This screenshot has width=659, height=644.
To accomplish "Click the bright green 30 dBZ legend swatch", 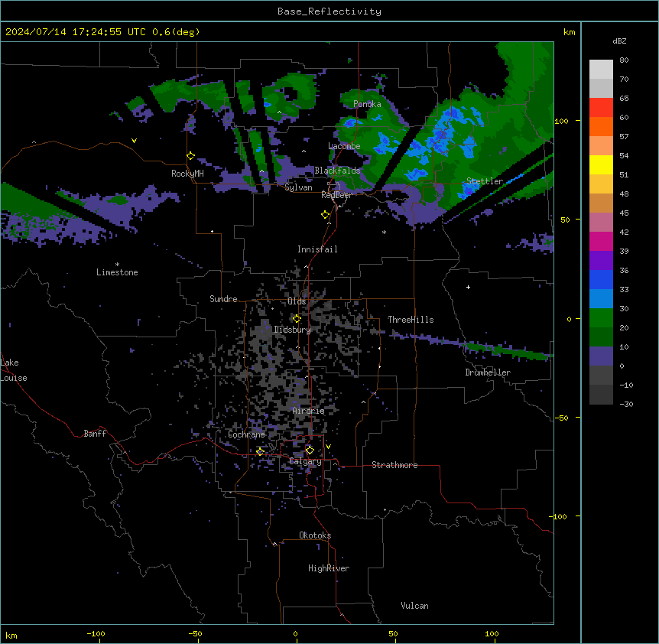I will click(x=601, y=318).
